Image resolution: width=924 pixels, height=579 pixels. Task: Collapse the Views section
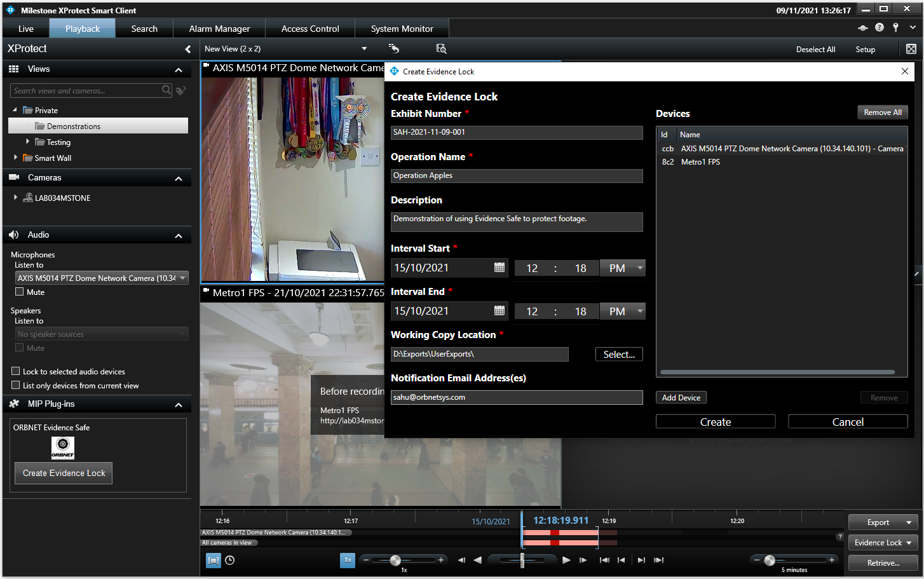click(x=179, y=70)
